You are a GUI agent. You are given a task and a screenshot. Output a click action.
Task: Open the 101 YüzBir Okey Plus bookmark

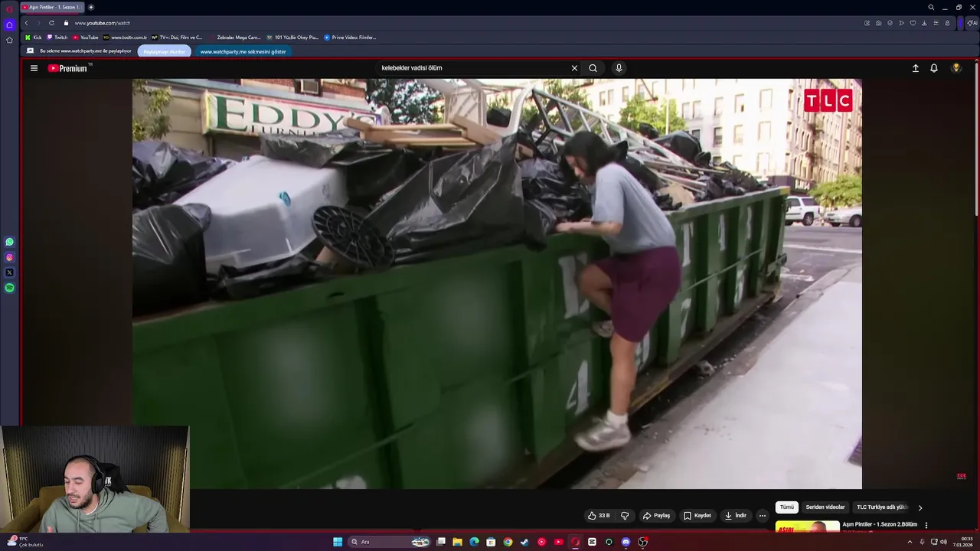click(292, 37)
